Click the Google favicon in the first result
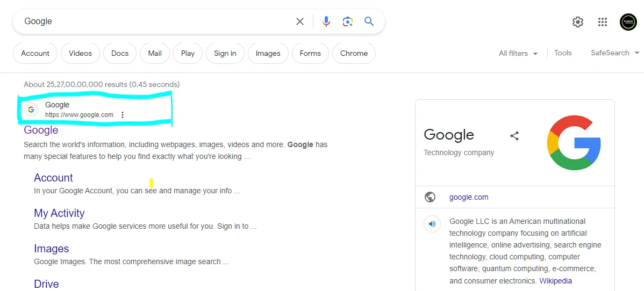Viewport: 644px width, 291px height. (31, 110)
